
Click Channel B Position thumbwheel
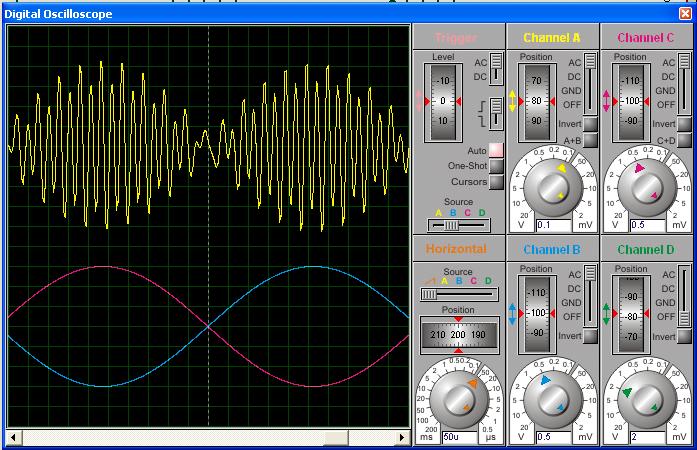coord(537,314)
